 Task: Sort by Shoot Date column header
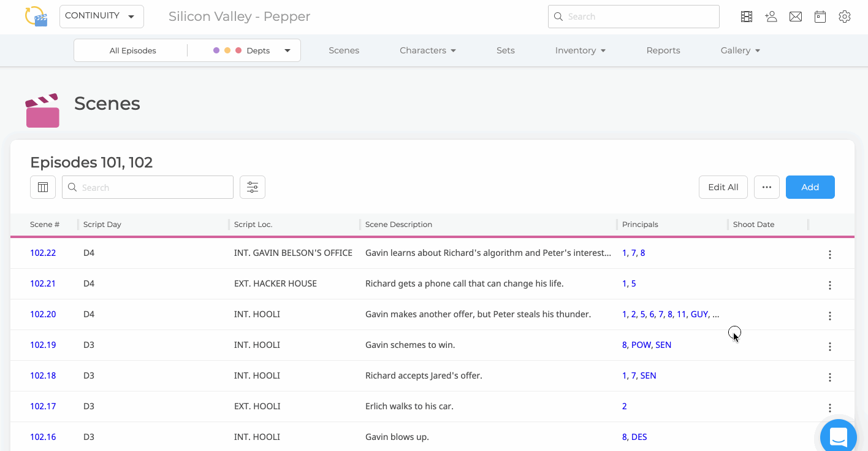click(754, 225)
